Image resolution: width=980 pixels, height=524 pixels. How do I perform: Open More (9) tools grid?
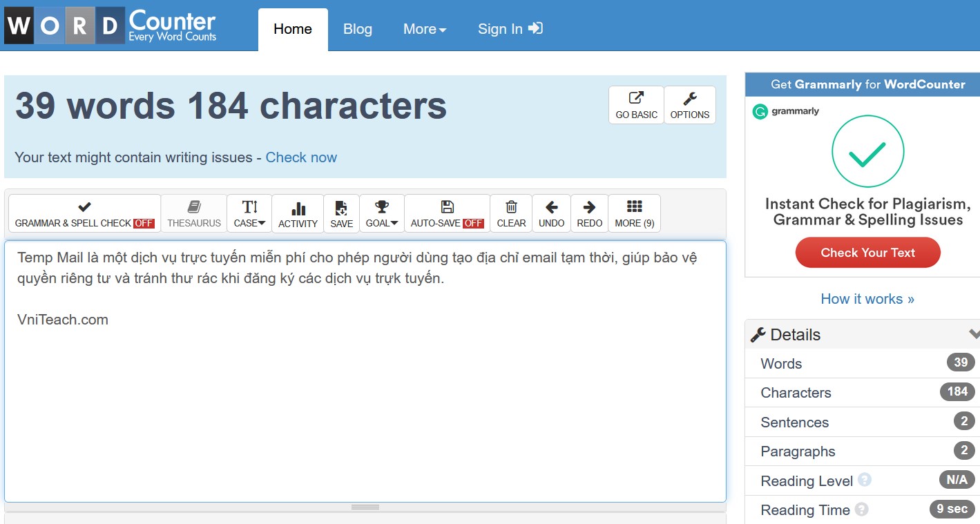point(633,213)
